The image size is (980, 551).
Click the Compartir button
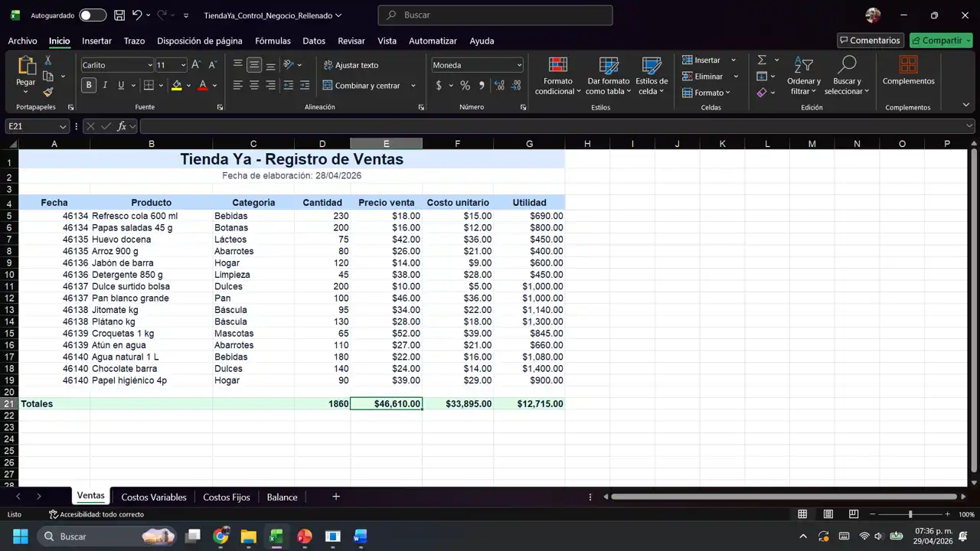point(941,41)
